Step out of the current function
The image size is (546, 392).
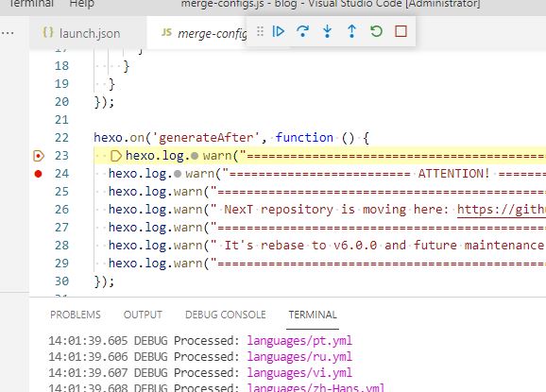[352, 31]
